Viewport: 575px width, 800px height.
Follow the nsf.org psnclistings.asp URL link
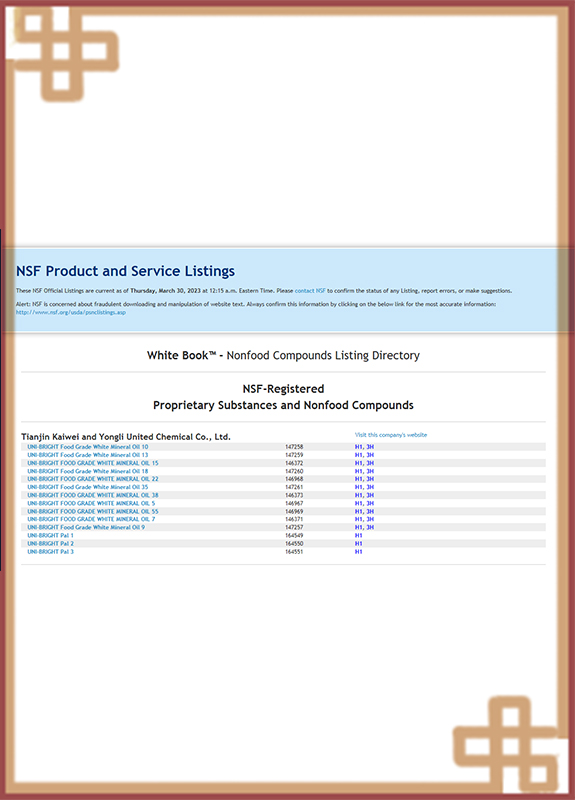click(x=70, y=312)
